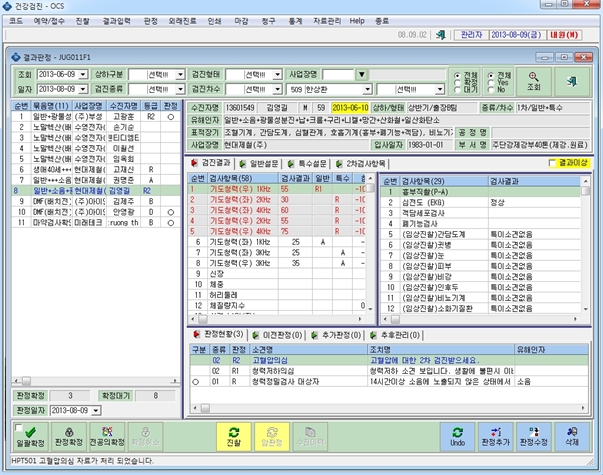Switch to the 일반설문 tab

pos(259,163)
